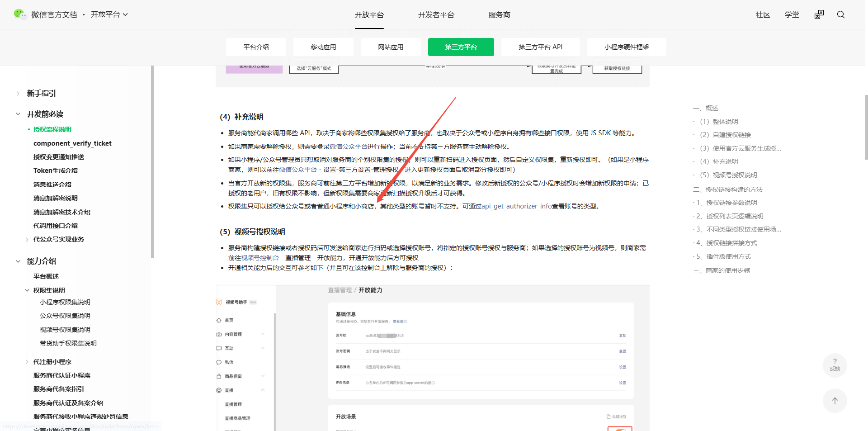Open the 小程序硬件框架 tab
This screenshot has width=868, height=431.
tap(627, 47)
